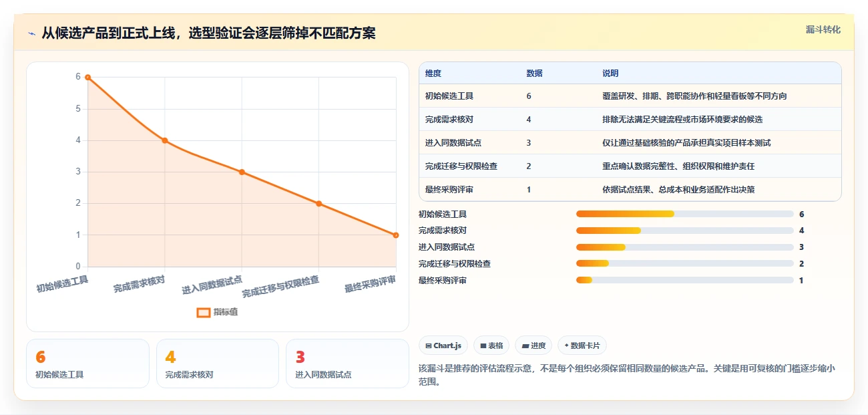Image resolution: width=868 pixels, height=415 pixels.
Task: Click the 最终采购评审 cell in the table
Action: pos(449,190)
